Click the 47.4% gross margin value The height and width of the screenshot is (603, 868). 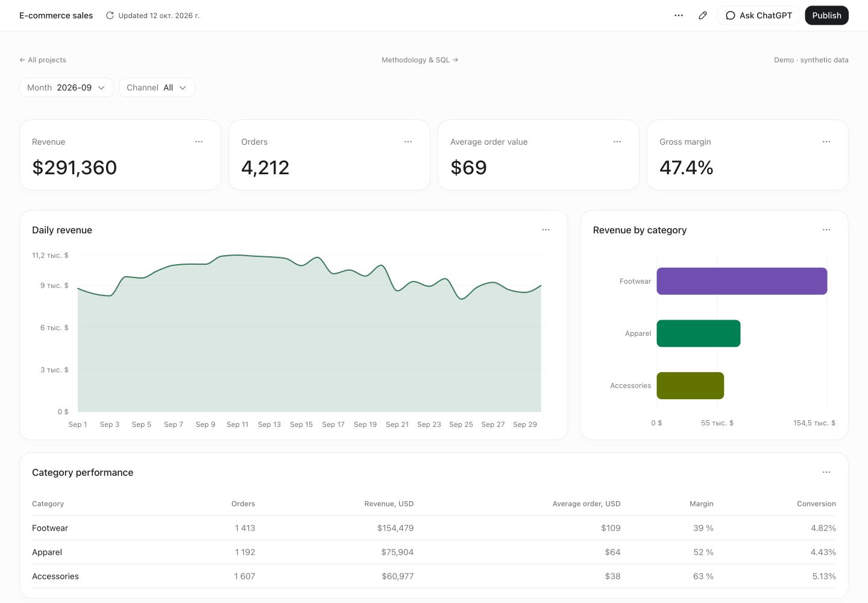pyautogui.click(x=687, y=168)
